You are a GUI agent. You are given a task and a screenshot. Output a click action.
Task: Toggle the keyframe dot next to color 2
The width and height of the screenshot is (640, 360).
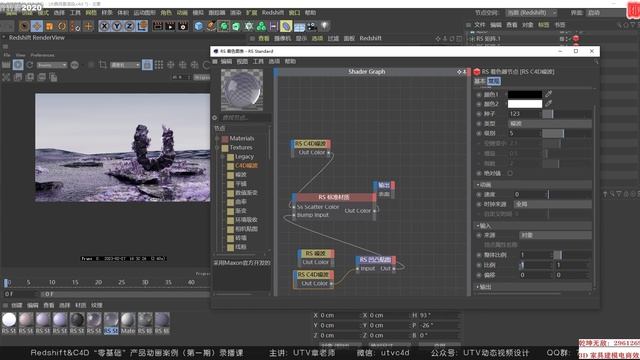point(479,104)
